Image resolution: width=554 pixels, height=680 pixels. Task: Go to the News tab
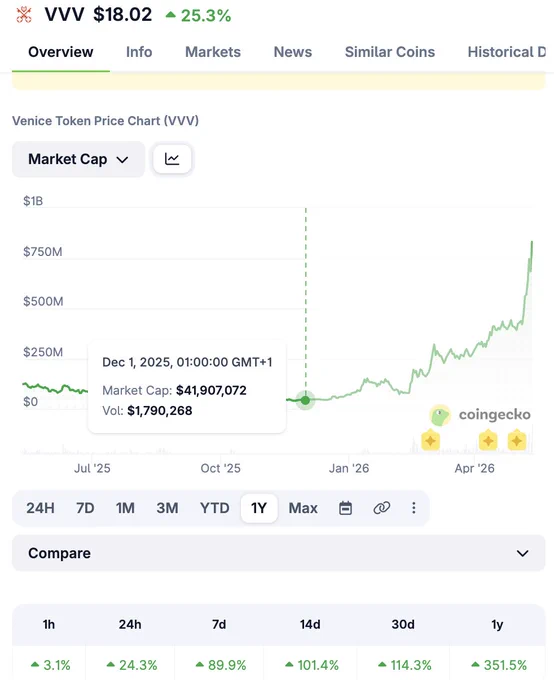pos(293,52)
